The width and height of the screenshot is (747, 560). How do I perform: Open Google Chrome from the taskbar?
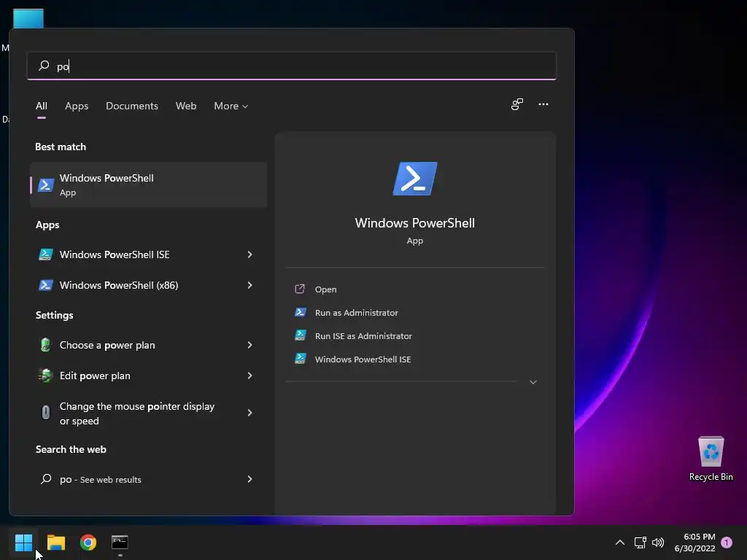(x=88, y=542)
